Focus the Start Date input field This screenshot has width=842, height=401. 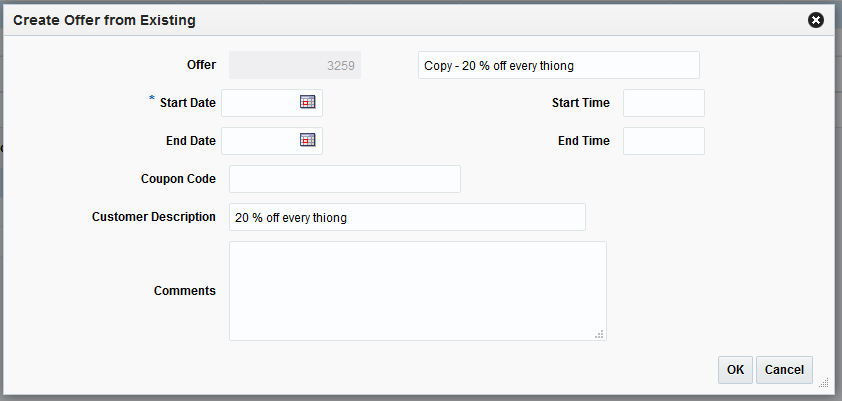click(260, 103)
